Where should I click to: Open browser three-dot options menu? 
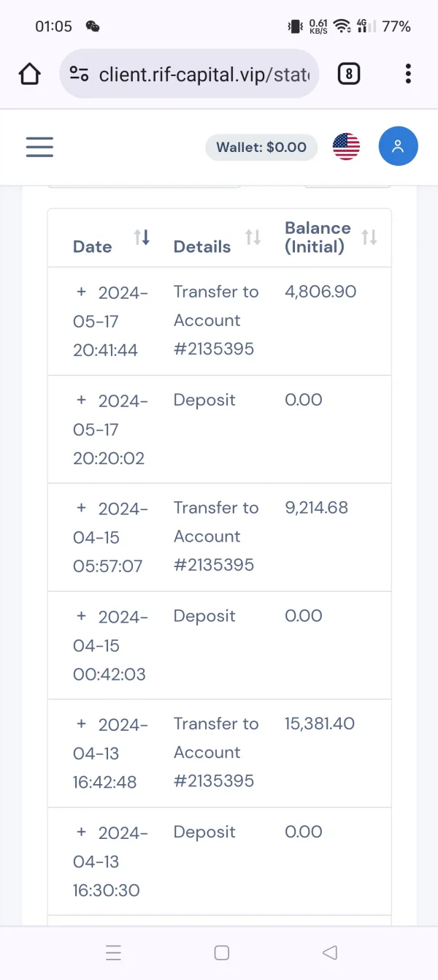[x=408, y=74]
